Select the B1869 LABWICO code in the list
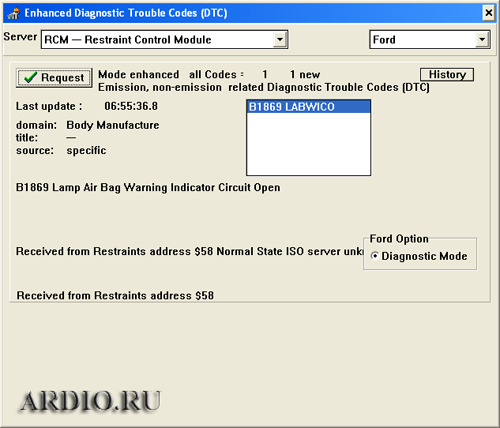The height and width of the screenshot is (428, 500). [309, 107]
